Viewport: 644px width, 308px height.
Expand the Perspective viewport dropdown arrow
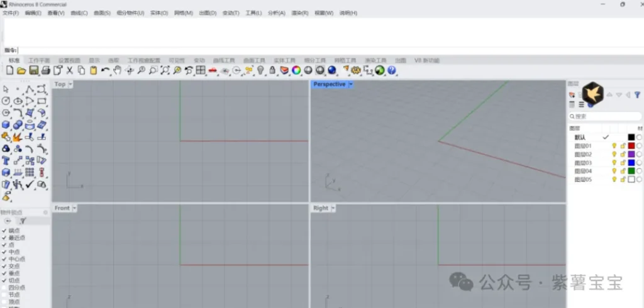pyautogui.click(x=351, y=84)
